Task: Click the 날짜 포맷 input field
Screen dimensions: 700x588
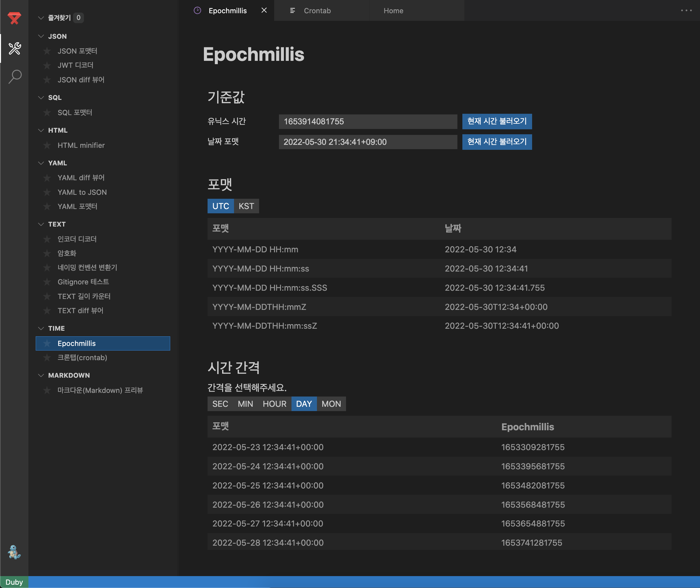Action: [367, 142]
